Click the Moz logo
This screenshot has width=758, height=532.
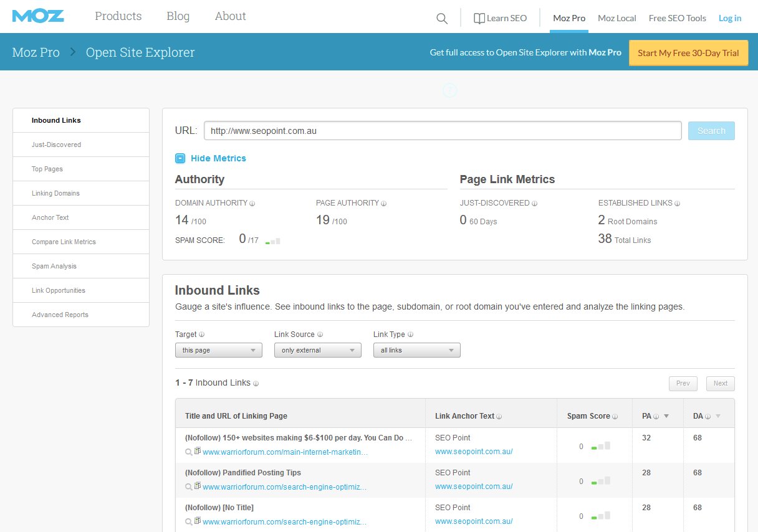(x=38, y=16)
